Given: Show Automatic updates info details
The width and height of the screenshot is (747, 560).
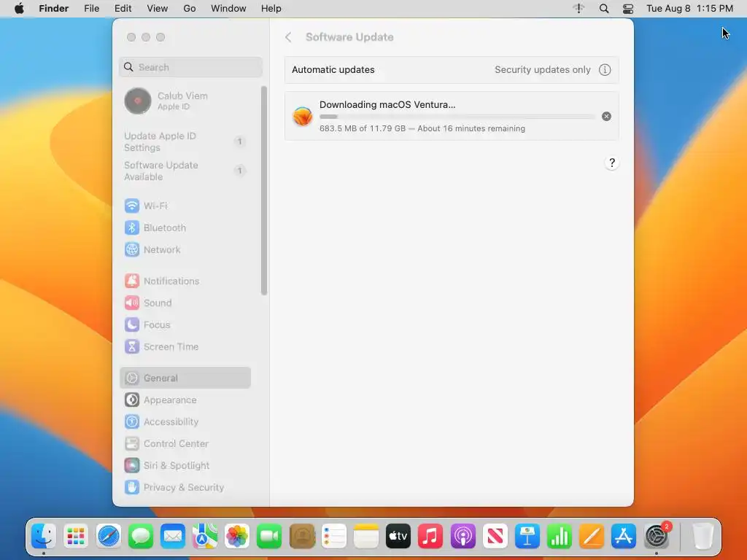Looking at the screenshot, I should tap(605, 69).
